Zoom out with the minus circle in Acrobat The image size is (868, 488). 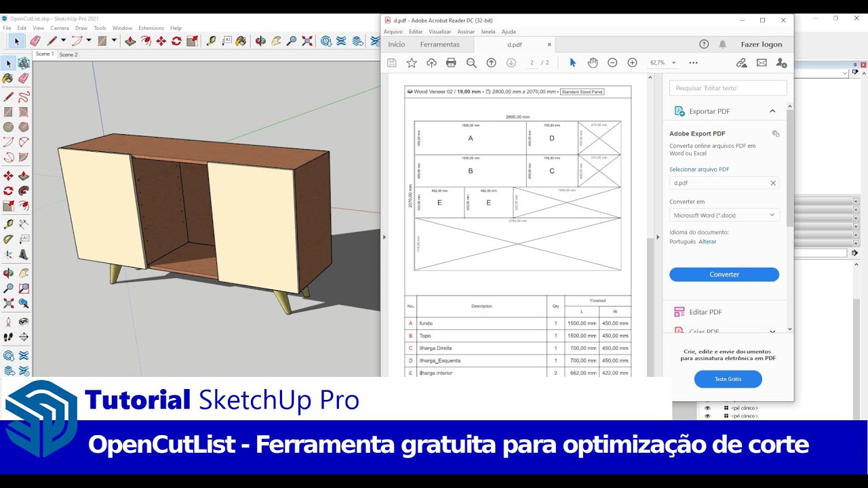point(612,62)
